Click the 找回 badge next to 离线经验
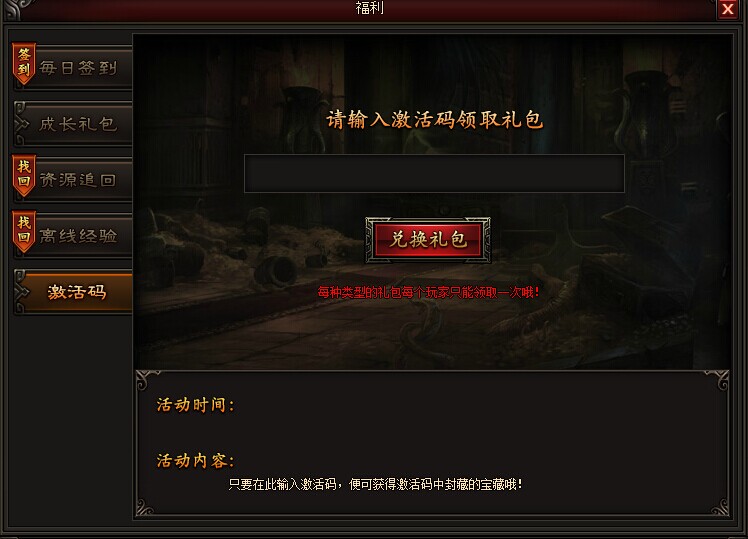 click(24, 232)
